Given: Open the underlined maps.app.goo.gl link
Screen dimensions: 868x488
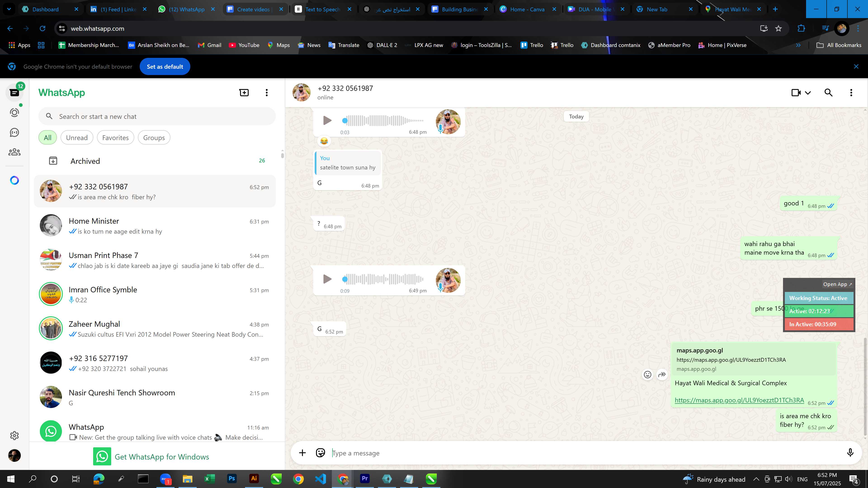Looking at the screenshot, I should point(739,400).
